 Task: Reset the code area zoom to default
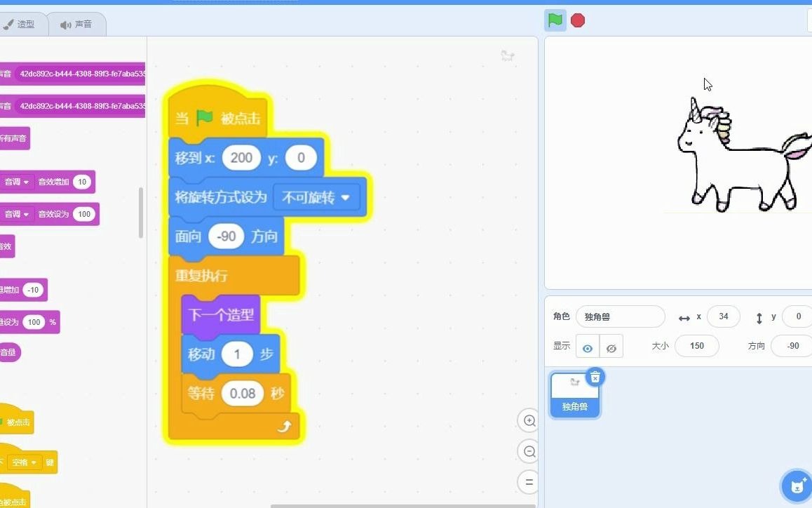tap(529, 482)
